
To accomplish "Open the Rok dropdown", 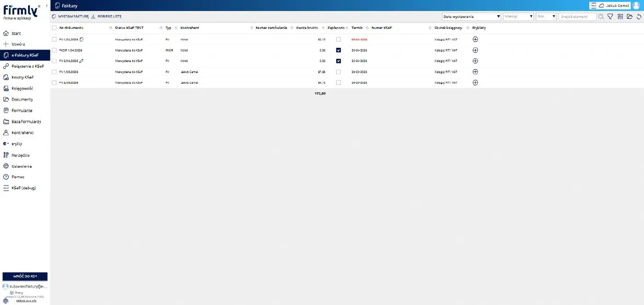I will coord(546,17).
